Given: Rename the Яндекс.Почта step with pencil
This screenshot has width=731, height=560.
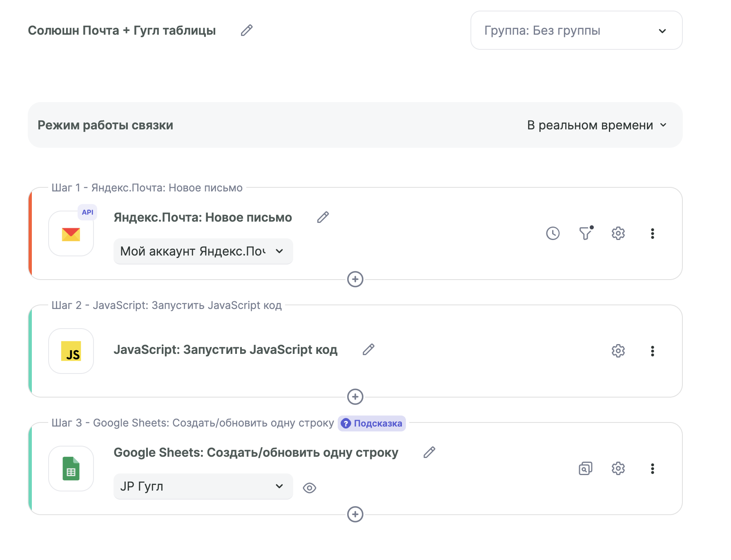Looking at the screenshot, I should (x=323, y=217).
